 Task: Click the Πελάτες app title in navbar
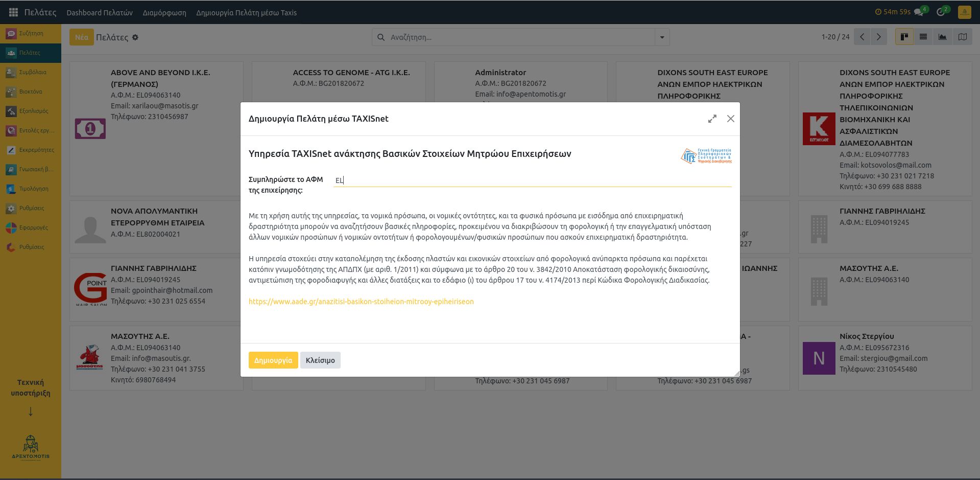coord(40,12)
